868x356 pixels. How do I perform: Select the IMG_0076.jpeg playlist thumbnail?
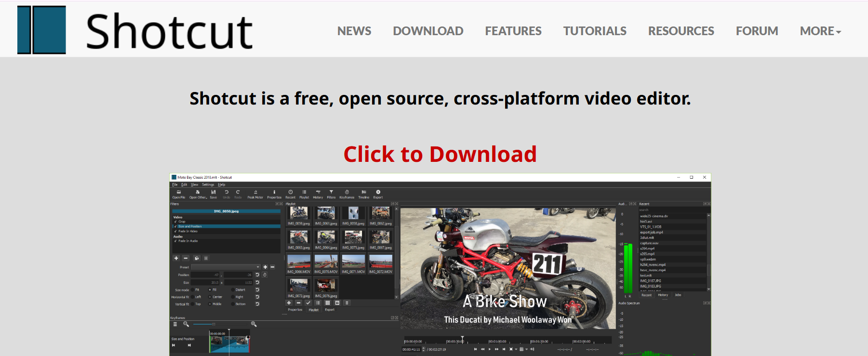tap(326, 288)
